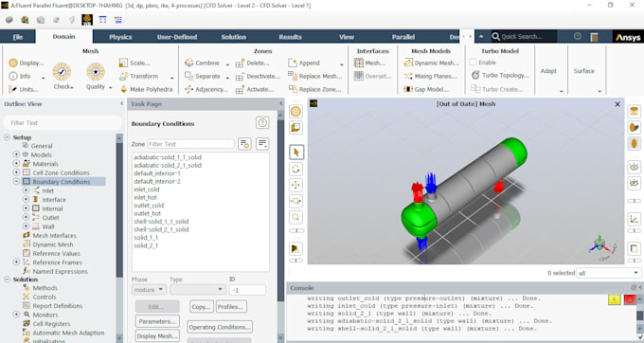This screenshot has width=644, height=343.
Task: Click the Transform mesh option
Action: 139,76
